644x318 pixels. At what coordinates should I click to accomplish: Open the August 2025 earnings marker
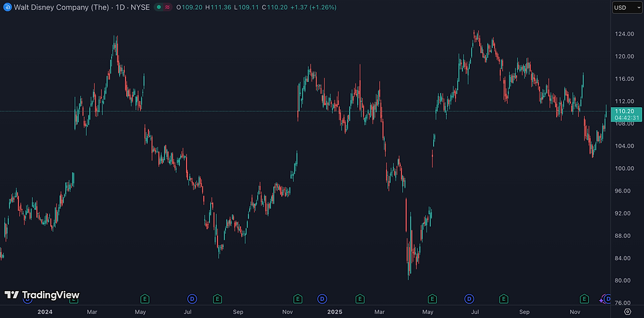503,299
